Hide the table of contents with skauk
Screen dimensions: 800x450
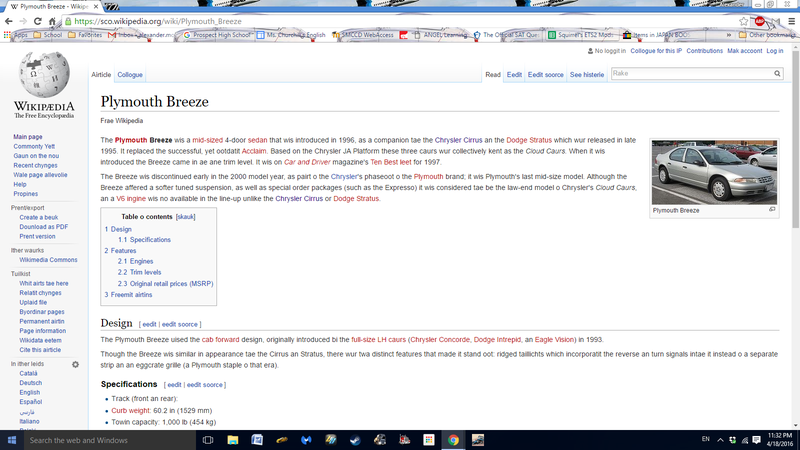click(x=185, y=217)
